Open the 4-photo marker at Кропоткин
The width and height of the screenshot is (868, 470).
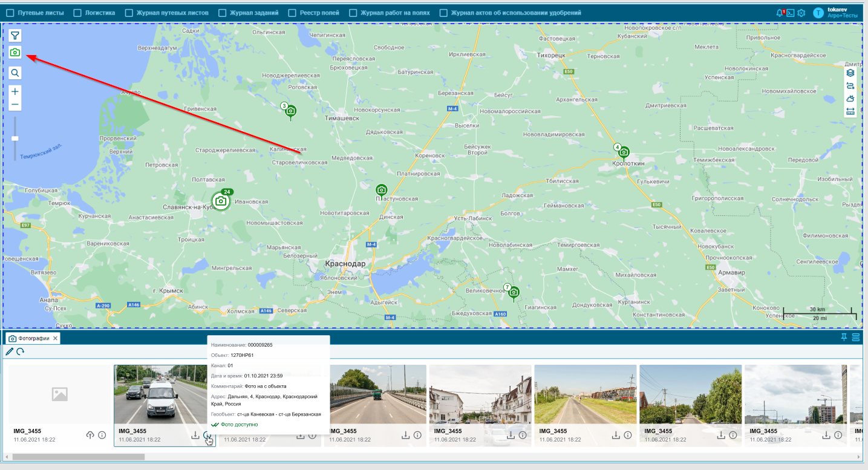pos(624,152)
